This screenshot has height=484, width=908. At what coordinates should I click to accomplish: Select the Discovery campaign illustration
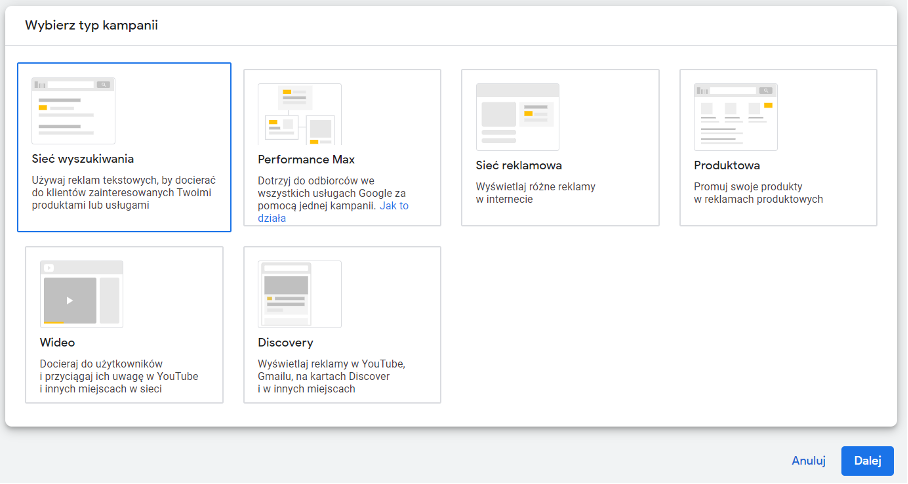pos(300,294)
